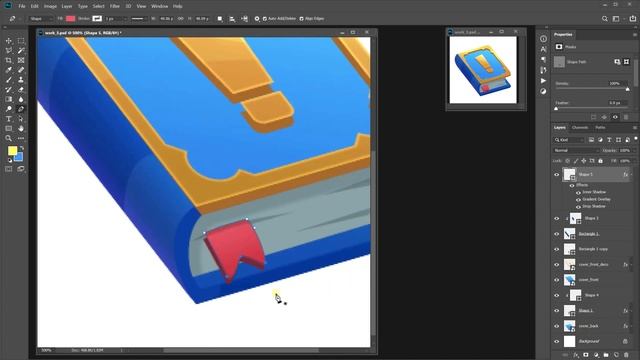Select the Eraser tool

tap(21, 90)
